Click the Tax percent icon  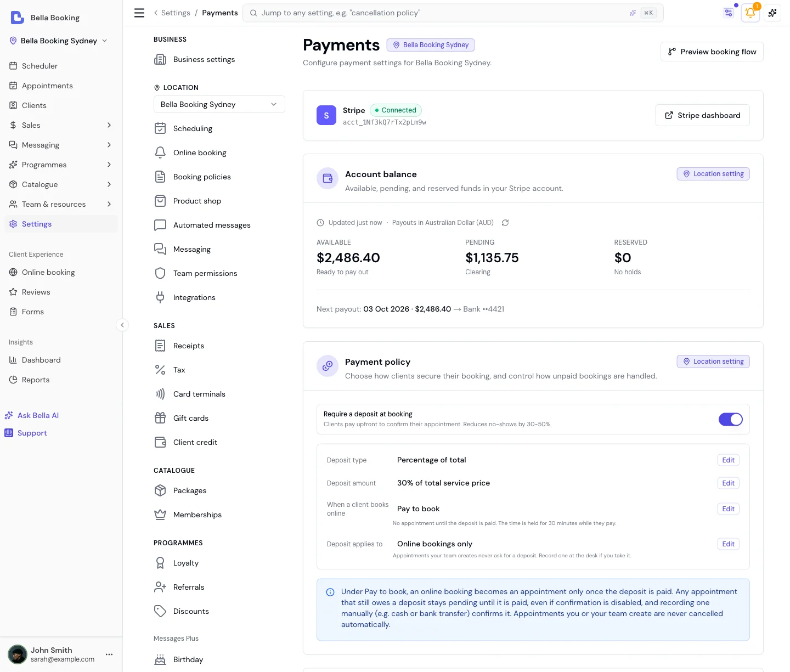click(160, 370)
